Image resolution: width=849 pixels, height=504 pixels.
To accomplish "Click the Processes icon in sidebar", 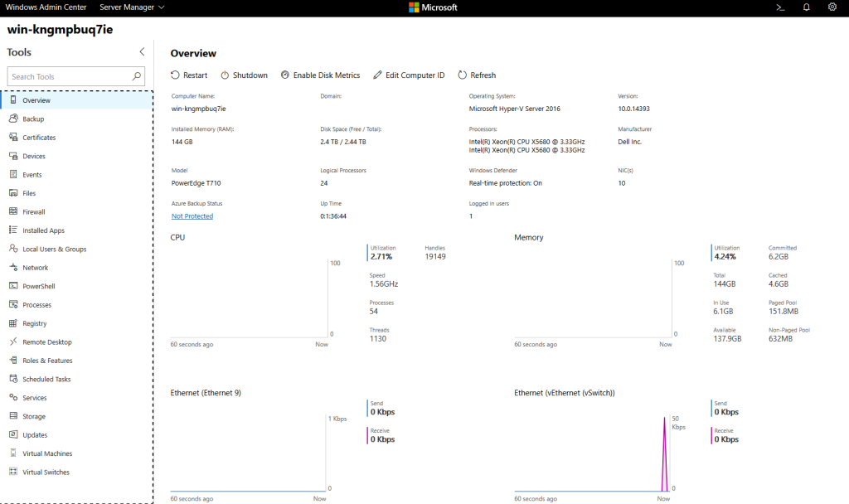I will click(x=13, y=304).
